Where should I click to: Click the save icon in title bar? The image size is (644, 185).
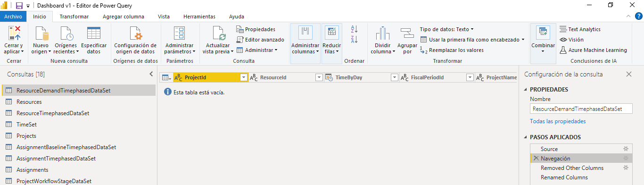pos(19,6)
